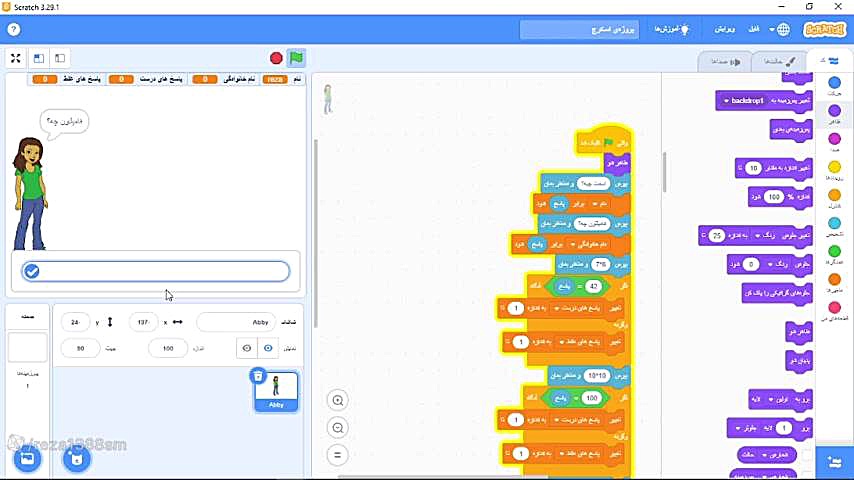The image size is (854, 480).
Task: Select the Abby sprite thumbnail
Action: pos(276,392)
